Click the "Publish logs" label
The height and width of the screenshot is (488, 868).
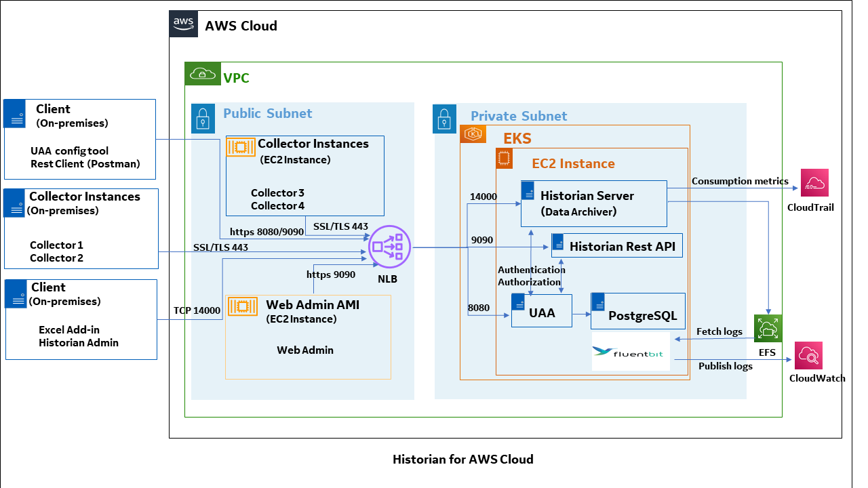725,366
